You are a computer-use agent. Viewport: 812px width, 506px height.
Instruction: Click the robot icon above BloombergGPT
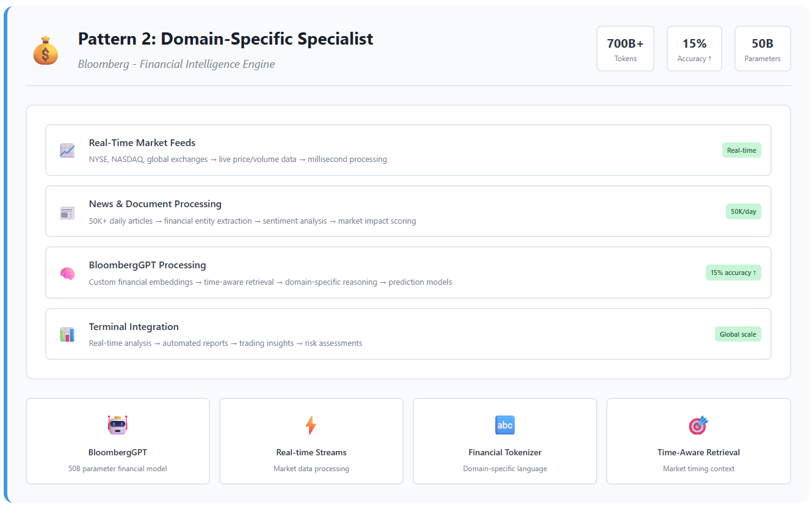(x=117, y=425)
